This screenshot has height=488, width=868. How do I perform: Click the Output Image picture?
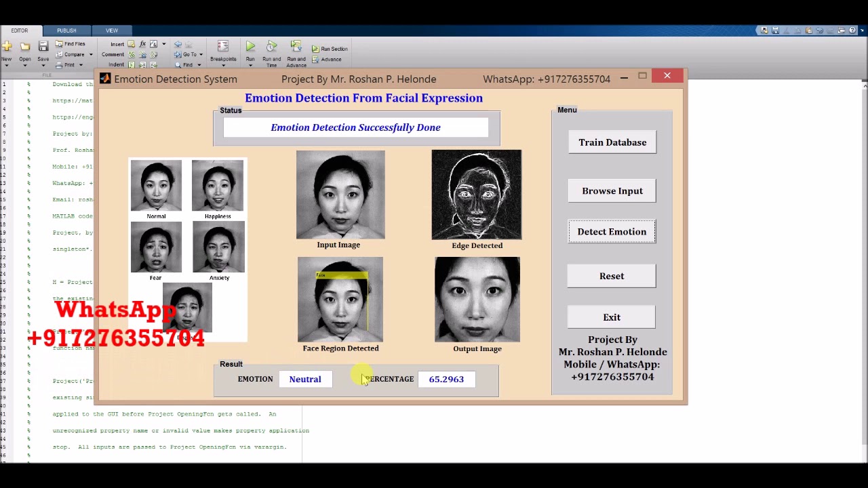[x=477, y=300]
